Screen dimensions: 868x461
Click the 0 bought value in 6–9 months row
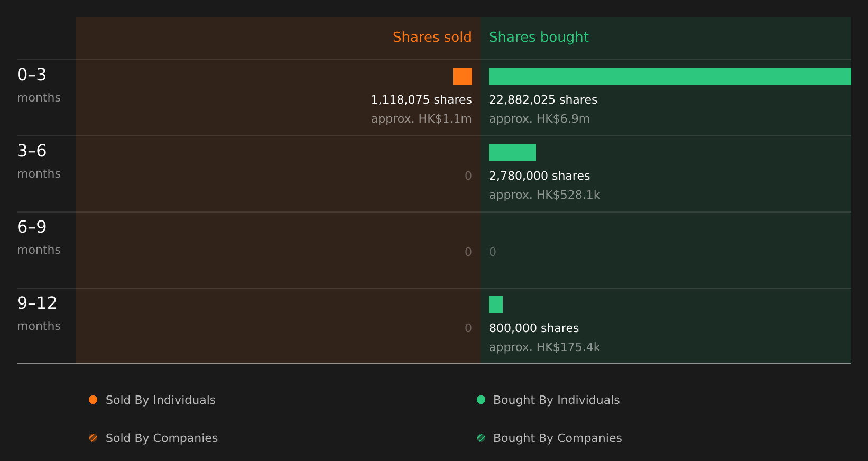tap(493, 252)
